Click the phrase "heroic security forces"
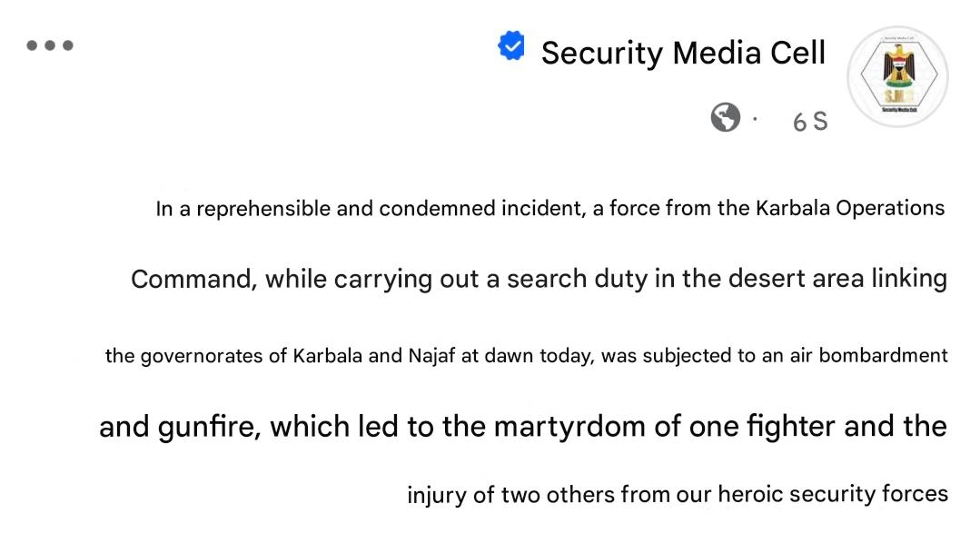980x543 pixels. click(833, 495)
